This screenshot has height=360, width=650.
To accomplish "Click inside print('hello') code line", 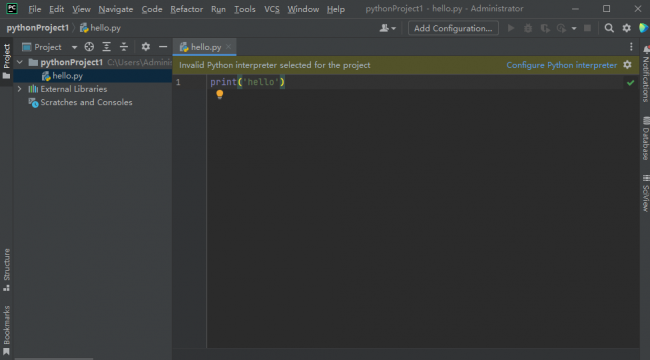I will 247,82.
